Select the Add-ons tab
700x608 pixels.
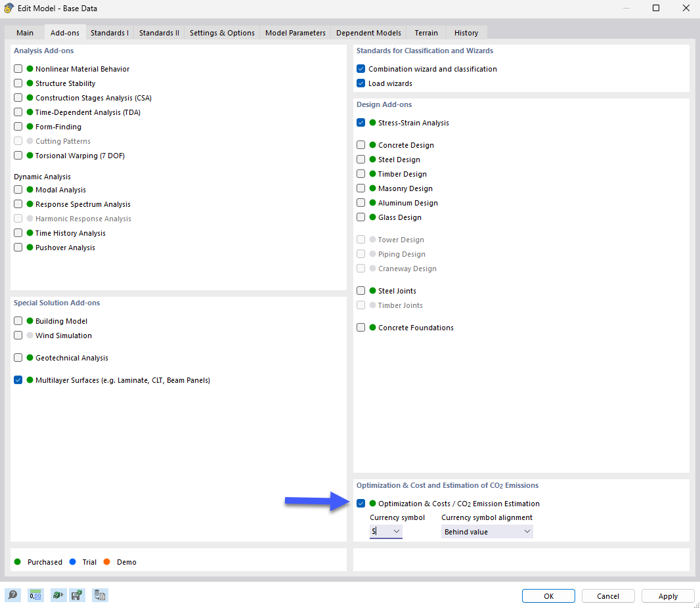(x=65, y=33)
